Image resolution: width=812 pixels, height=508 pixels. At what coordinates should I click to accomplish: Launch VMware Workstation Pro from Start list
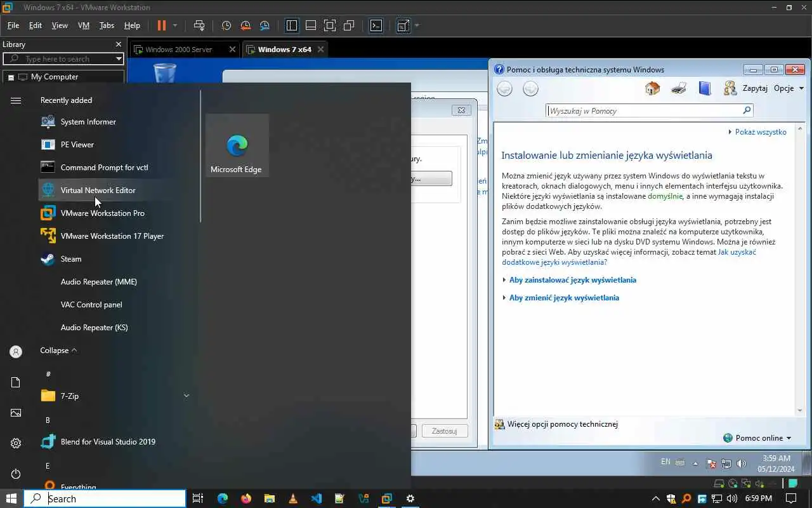click(117, 213)
